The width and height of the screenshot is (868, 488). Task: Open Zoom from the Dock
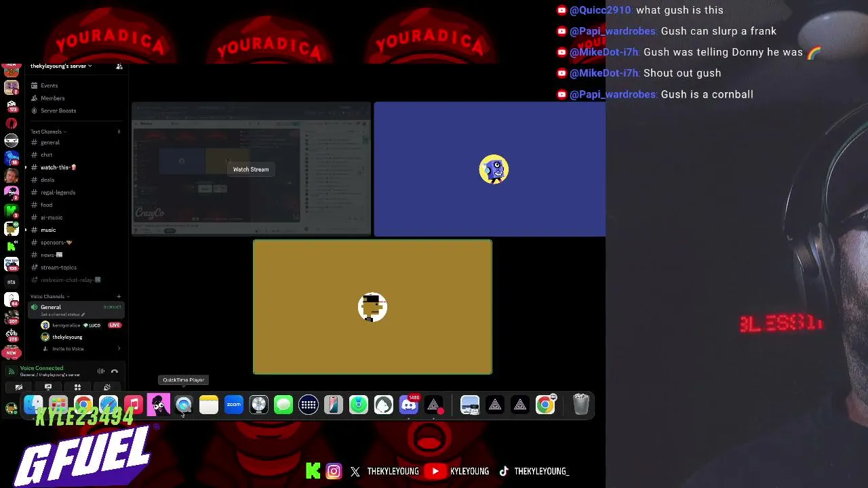coord(234,405)
